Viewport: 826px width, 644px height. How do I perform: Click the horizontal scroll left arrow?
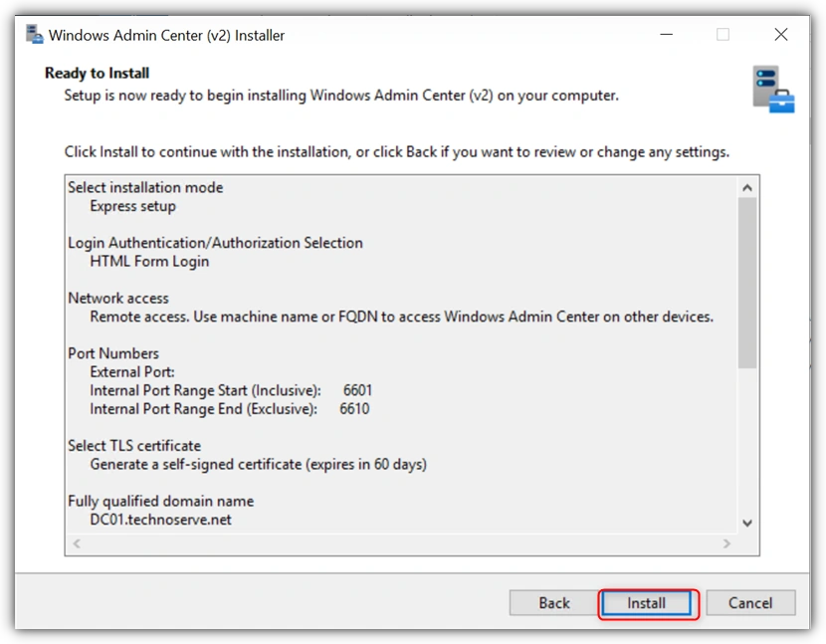coord(77,543)
